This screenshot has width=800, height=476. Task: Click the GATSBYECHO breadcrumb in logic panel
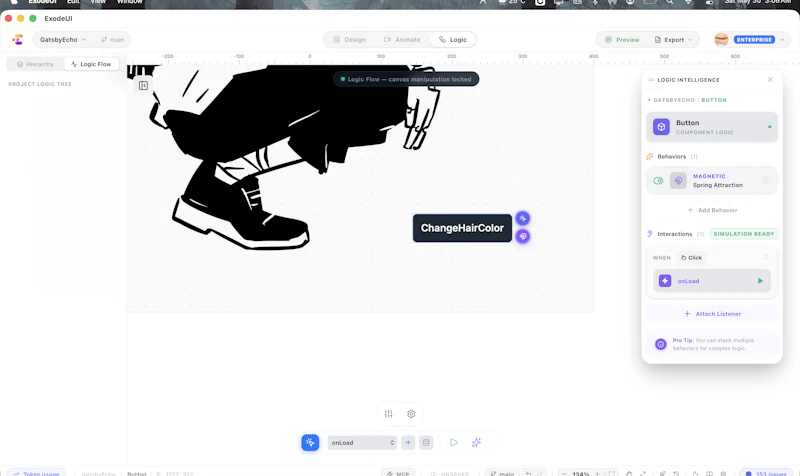(674, 100)
